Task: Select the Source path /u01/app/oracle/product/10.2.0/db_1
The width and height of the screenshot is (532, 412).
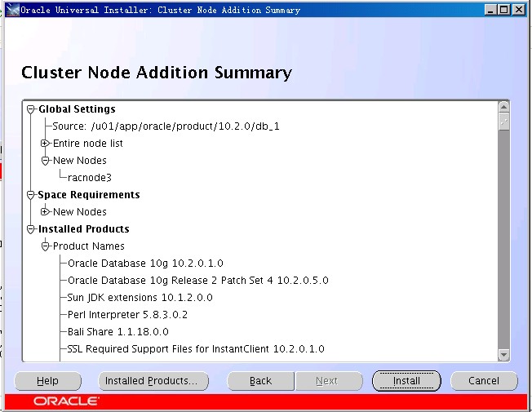Action: pyautogui.click(x=166, y=126)
